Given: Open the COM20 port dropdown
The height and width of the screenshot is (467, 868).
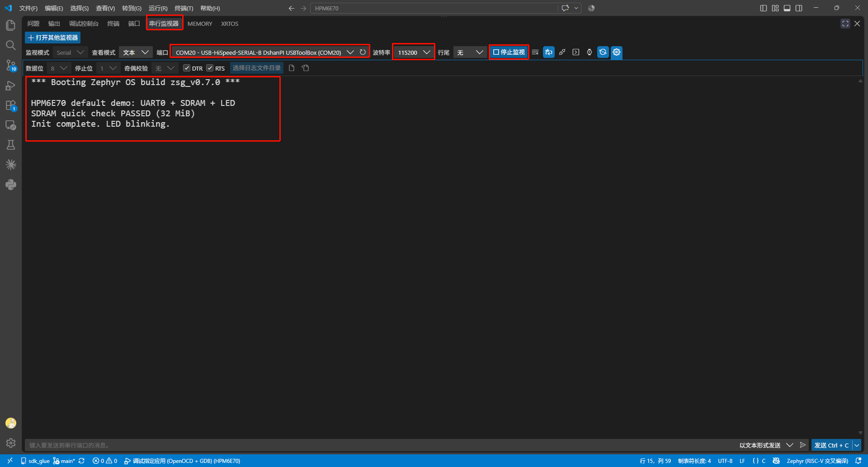Looking at the screenshot, I should [264, 52].
